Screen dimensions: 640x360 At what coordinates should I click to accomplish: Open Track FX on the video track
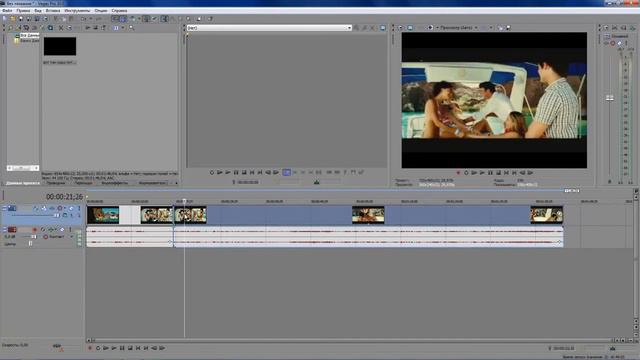52,209
